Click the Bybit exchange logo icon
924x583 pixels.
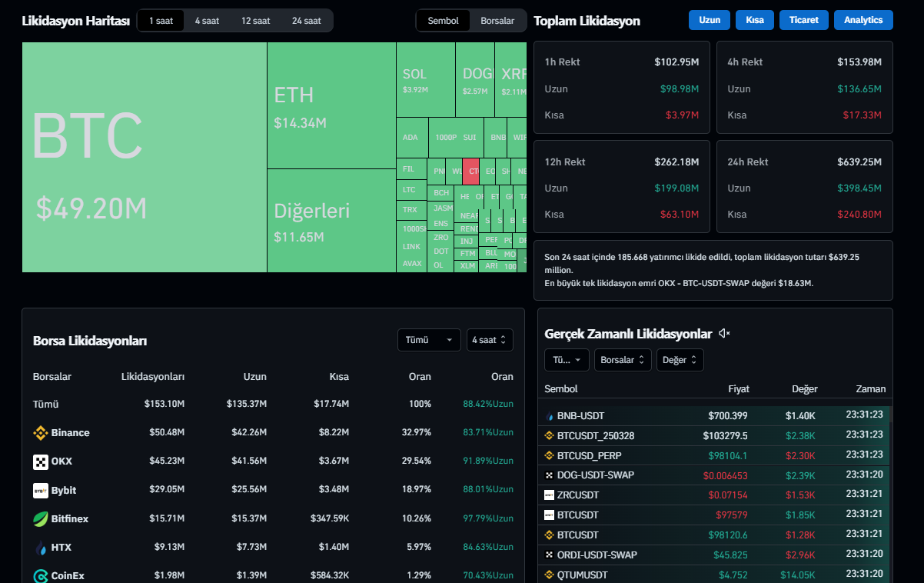coord(41,490)
